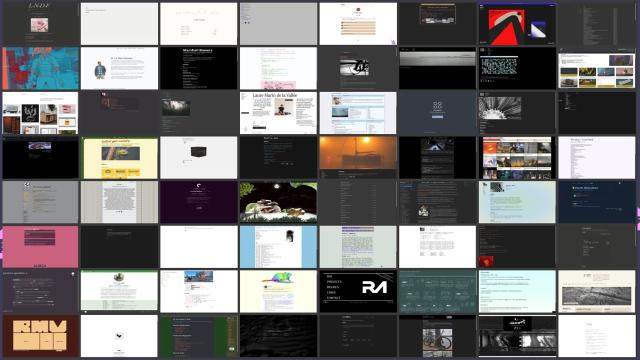Open the dark page with foggy dark photo
Image resolution: width=640 pixels, height=360 pixels.
tap(199, 113)
